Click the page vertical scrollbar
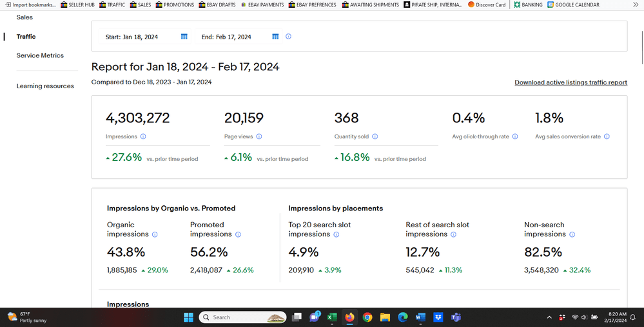644x327 pixels. click(x=641, y=47)
